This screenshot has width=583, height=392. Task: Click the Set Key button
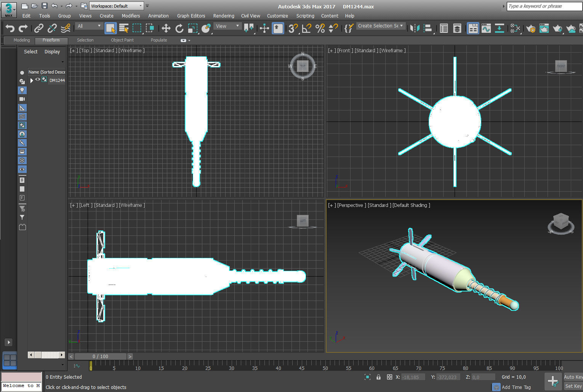click(573, 386)
